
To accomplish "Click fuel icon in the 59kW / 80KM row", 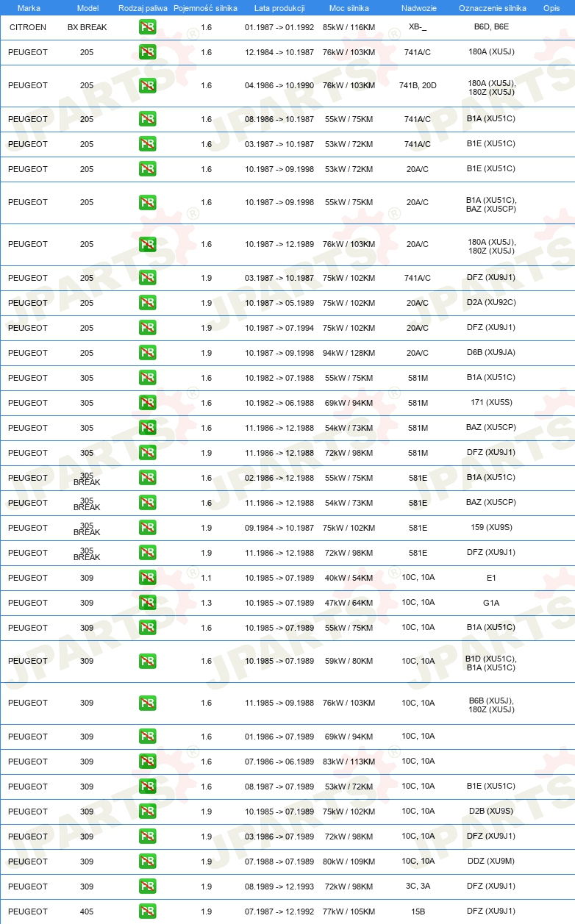I will coord(147,662).
